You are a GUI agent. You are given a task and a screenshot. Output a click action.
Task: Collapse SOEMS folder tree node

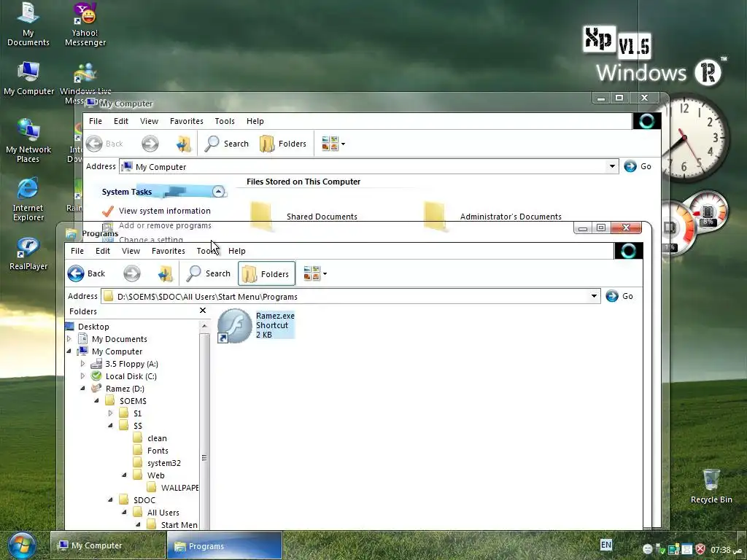pos(97,400)
